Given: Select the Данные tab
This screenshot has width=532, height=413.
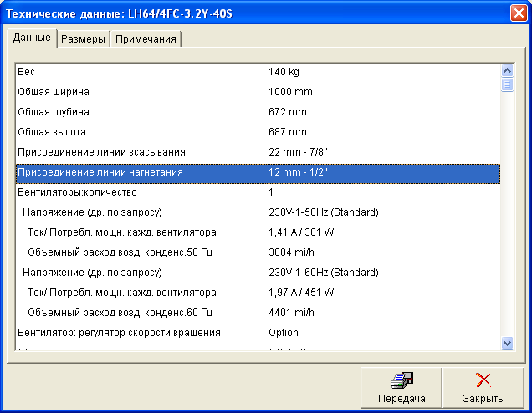Looking at the screenshot, I should click(x=32, y=38).
